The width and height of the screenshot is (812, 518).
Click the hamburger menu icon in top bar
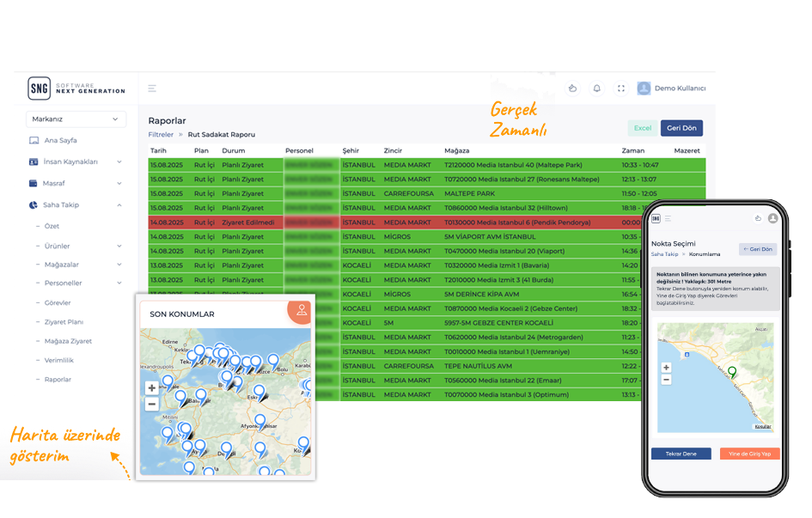click(152, 88)
